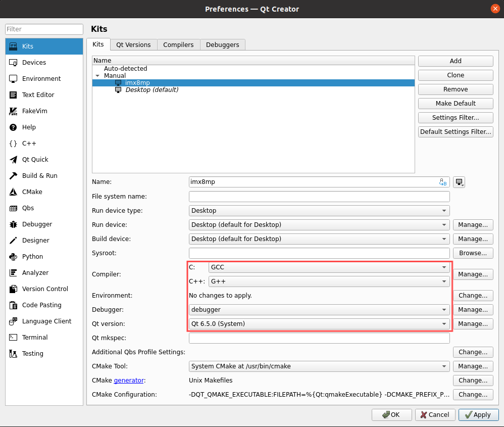Image resolution: width=504 pixels, height=427 pixels.
Task: Open the Debugger preferences category
Action: point(44,224)
